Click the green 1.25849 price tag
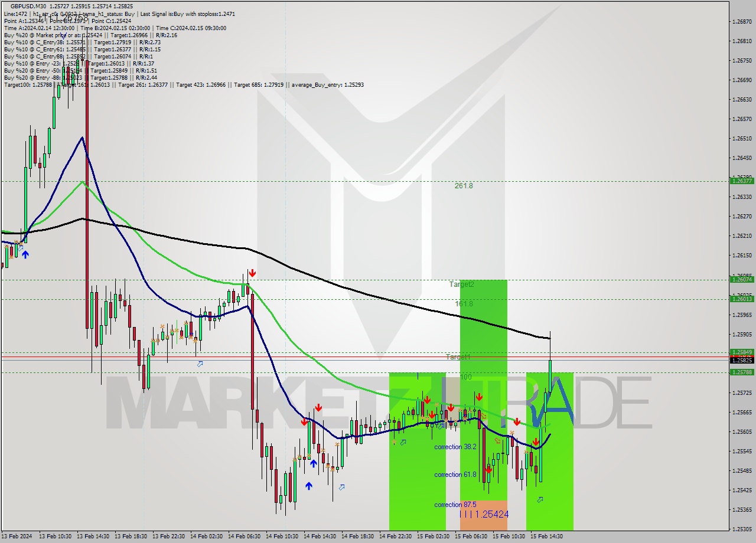Viewport: 756px width, 543px height. tap(742, 352)
